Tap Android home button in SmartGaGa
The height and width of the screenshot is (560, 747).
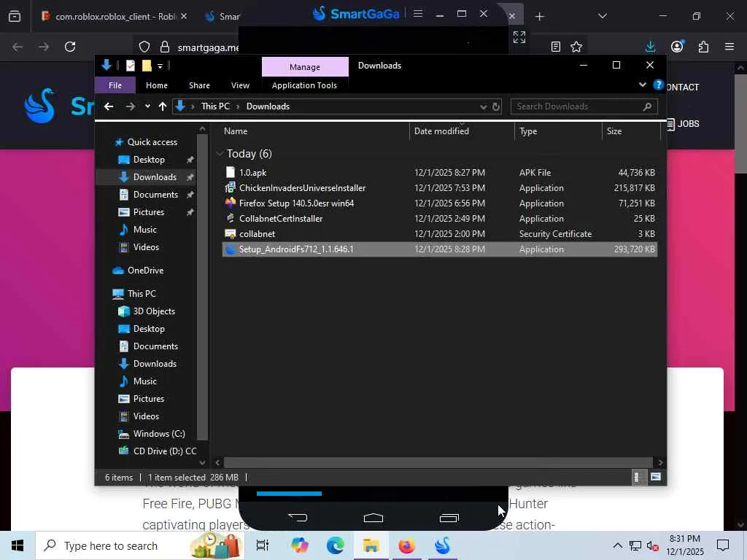(373, 518)
